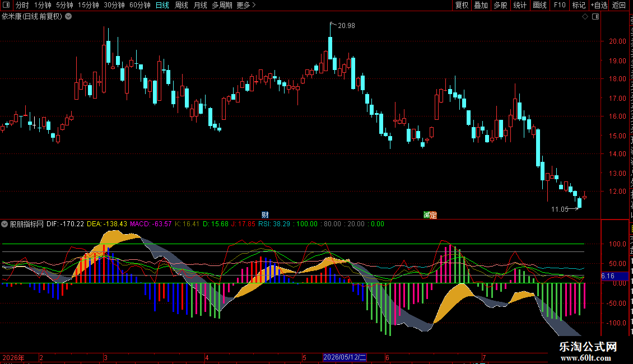Viewport: 633px width, 364px height.
Task: Click the 2026年 label on the time axis
Action: (13, 357)
